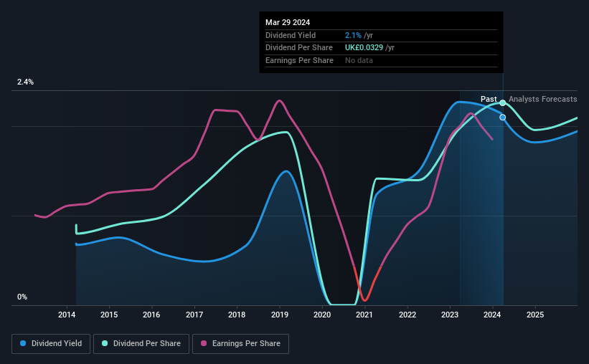Click the 2023 x-axis label
Image resolution: width=589 pixels, height=364 pixels.
pyautogui.click(x=450, y=315)
